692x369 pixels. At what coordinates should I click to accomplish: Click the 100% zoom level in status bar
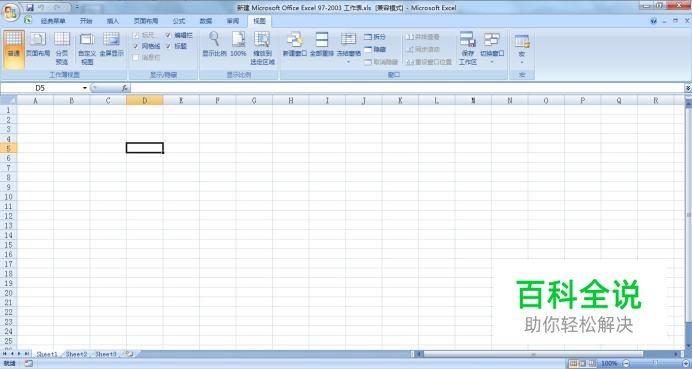coord(609,364)
